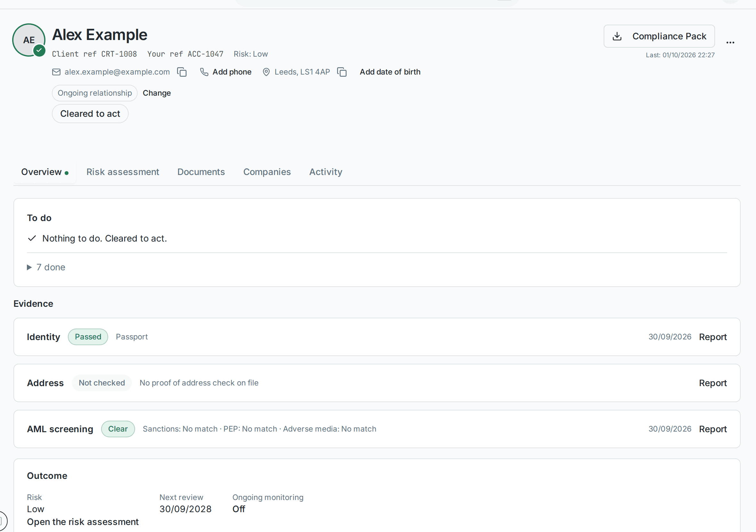Click the envelope icon beside the email
The height and width of the screenshot is (532, 756).
coord(56,72)
